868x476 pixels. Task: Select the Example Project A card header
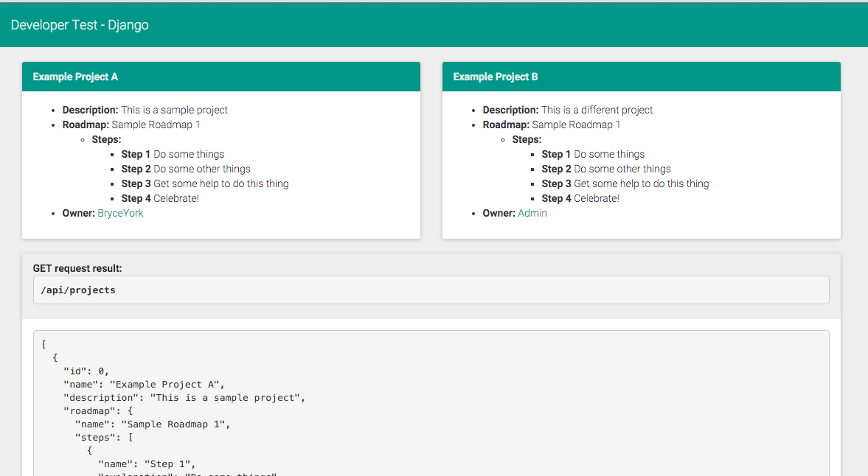(x=221, y=77)
